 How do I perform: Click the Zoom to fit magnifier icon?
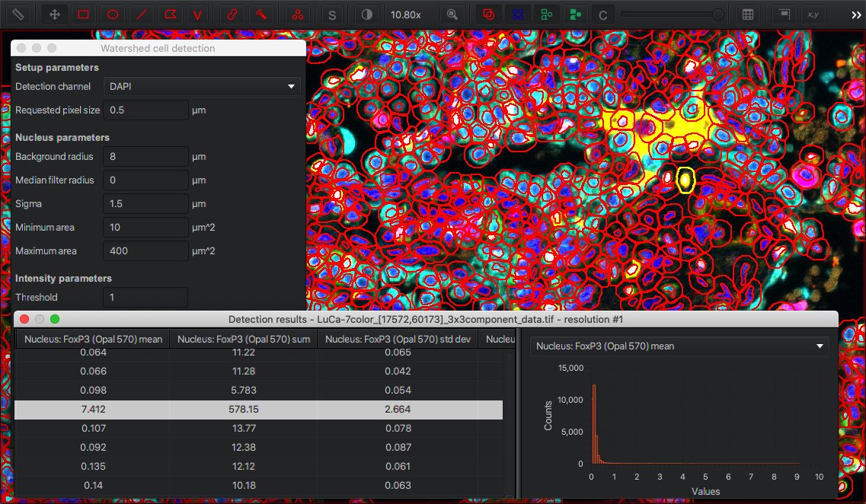(452, 14)
